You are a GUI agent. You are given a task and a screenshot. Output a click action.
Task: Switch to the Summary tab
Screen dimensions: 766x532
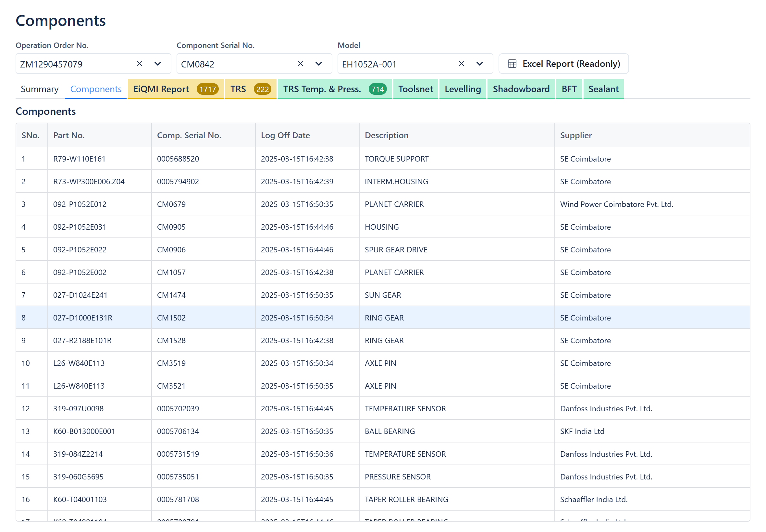[x=39, y=89]
